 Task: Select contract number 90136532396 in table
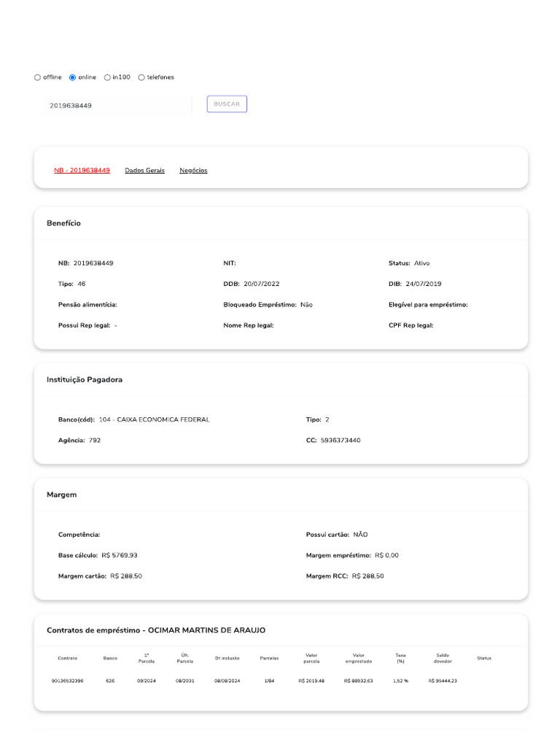[67, 681]
